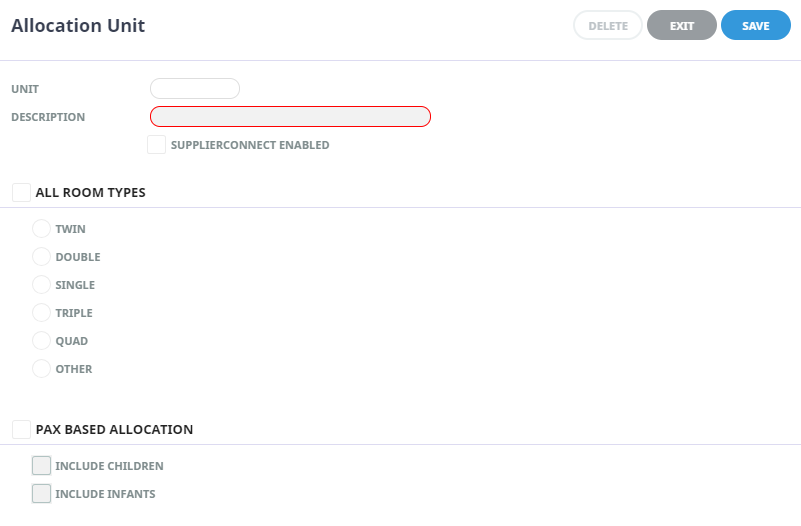
Task: Tick the Include Infants checkbox
Action: click(x=41, y=494)
